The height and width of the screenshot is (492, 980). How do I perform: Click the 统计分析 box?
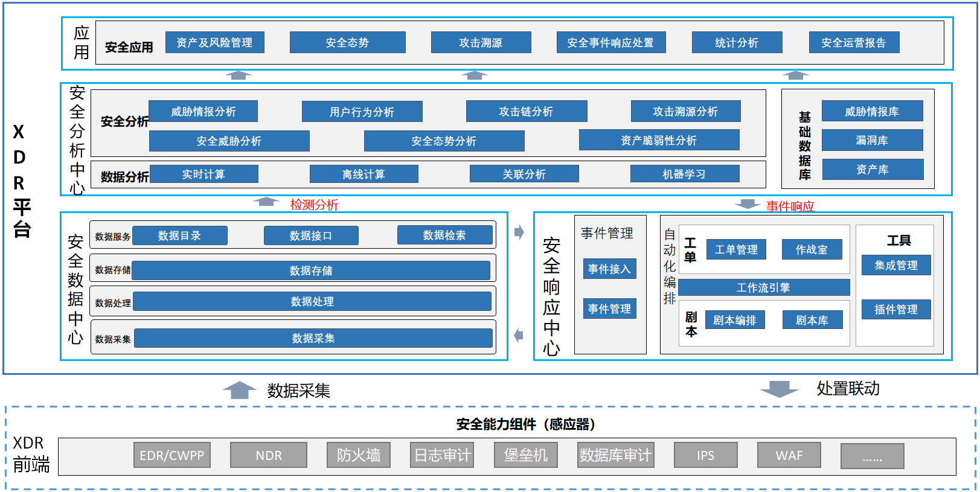tap(737, 43)
